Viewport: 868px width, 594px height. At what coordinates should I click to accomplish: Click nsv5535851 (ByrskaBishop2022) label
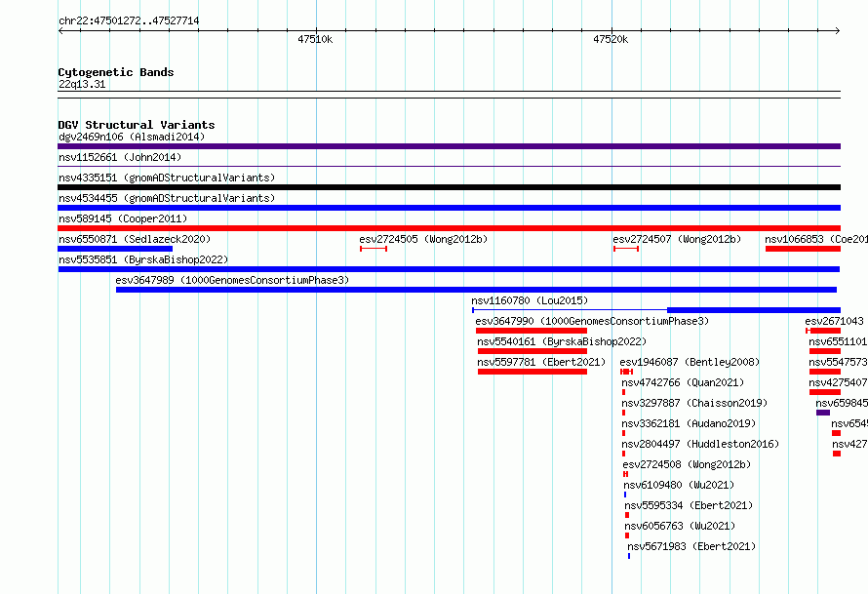click(143, 259)
